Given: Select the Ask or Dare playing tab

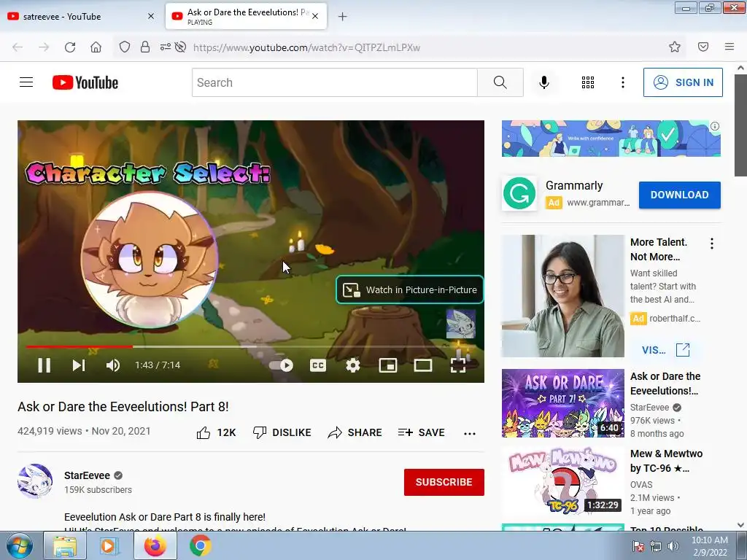Looking at the screenshot, I should 245,16.
